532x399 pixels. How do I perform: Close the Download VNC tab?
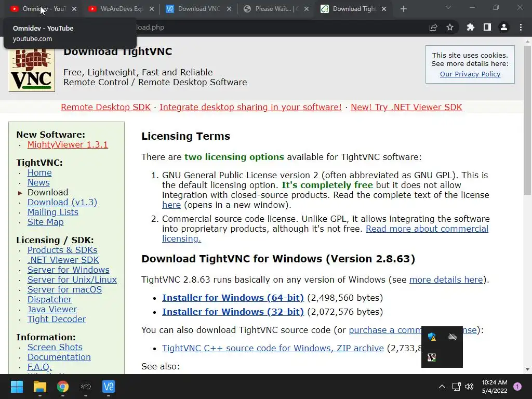tap(229, 9)
